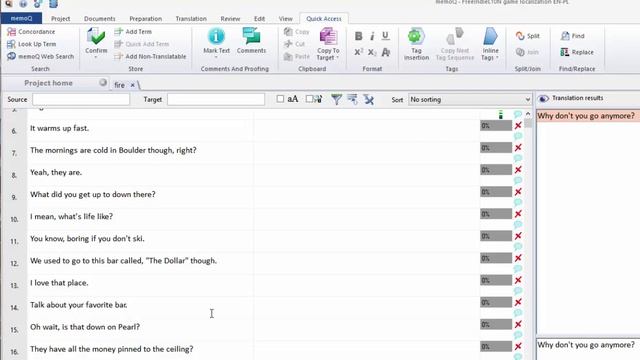Click the Paste button in Clipboard group

click(297, 56)
